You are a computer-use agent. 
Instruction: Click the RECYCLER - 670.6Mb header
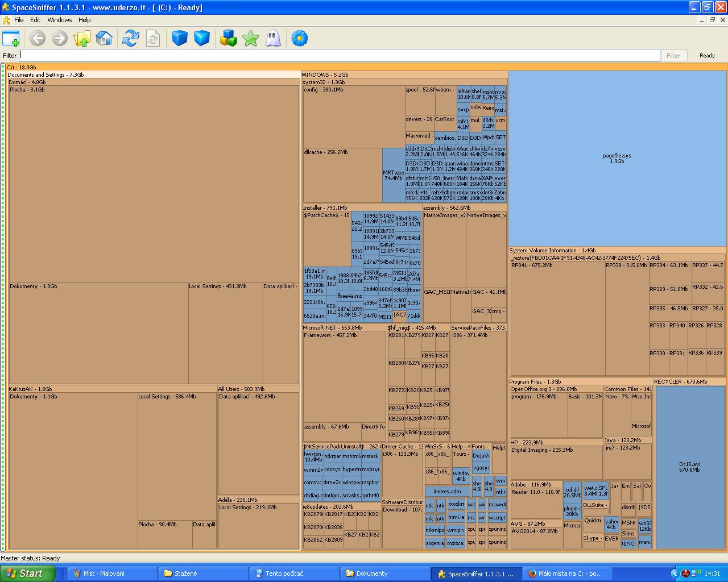690,382
